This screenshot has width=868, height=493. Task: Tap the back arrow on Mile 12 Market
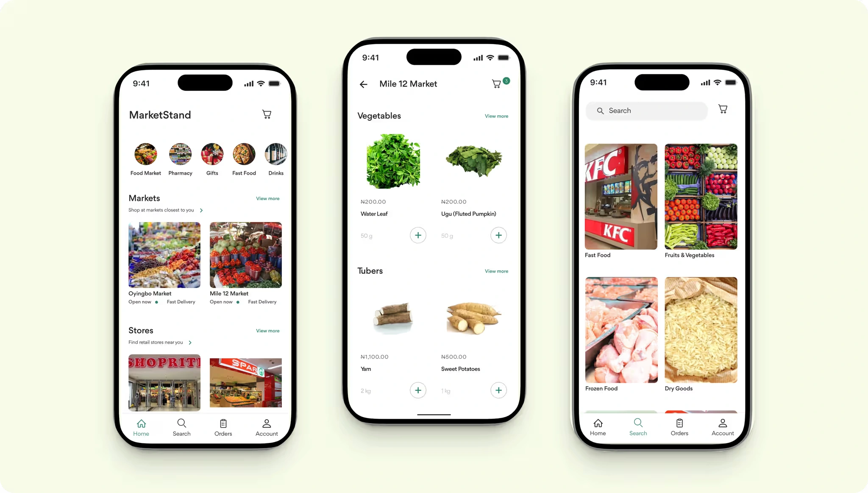[x=364, y=84]
